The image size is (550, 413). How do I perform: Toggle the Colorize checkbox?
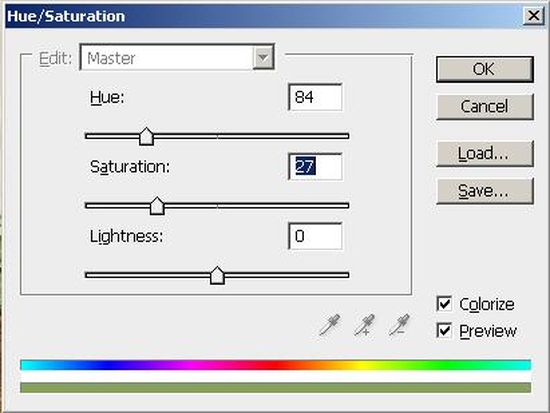(444, 304)
